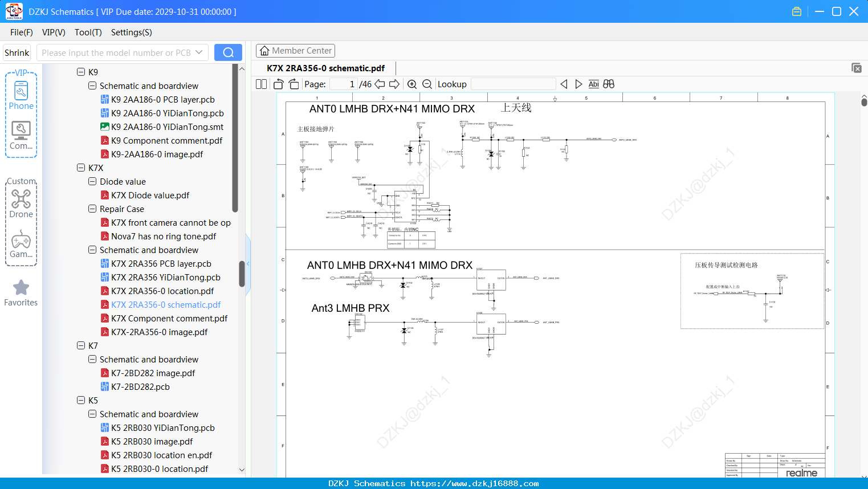This screenshot has height=489, width=868.
Task: Open the Computer category in sidebar
Action: [x=21, y=136]
